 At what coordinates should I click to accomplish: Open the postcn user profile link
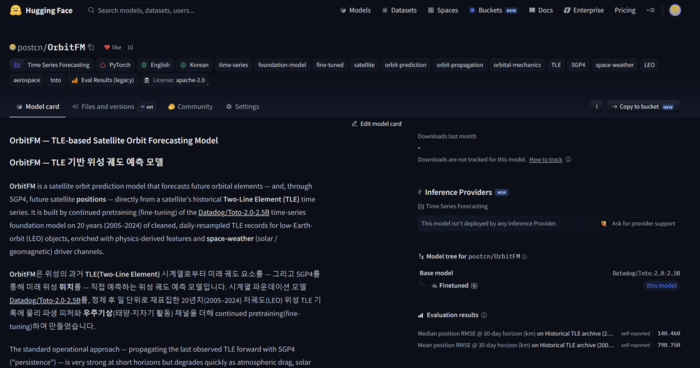[29, 47]
